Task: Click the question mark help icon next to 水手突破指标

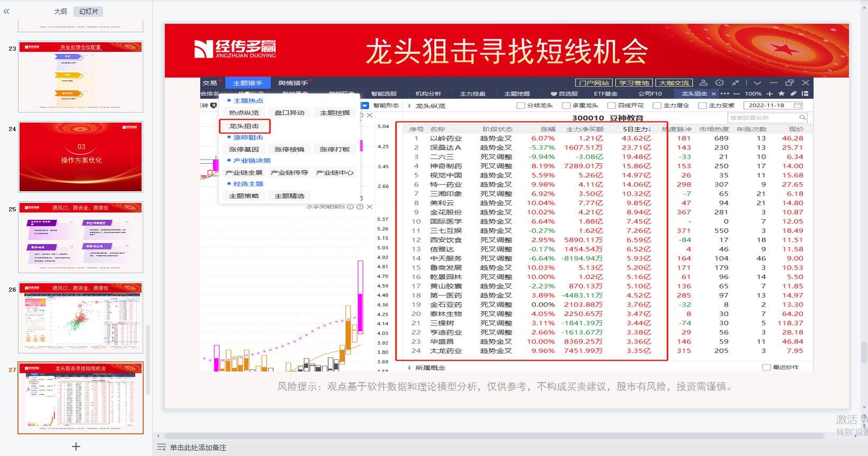Action: (360, 207)
